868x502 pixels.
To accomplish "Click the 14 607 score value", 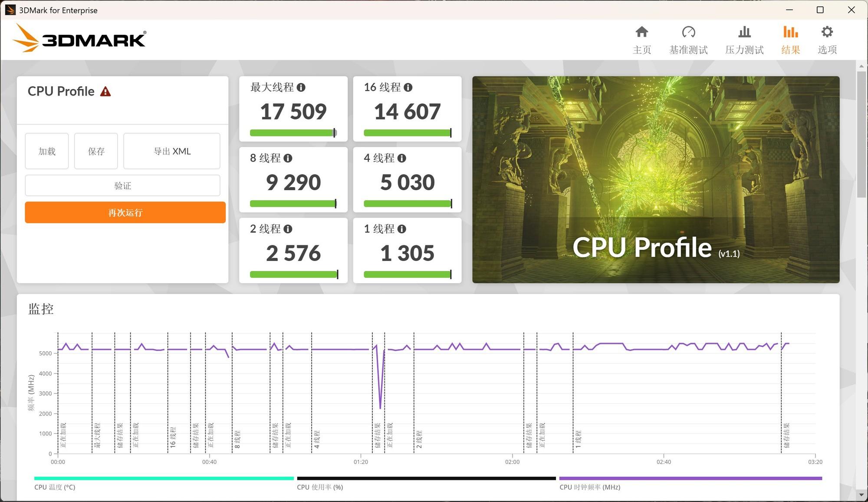I will [408, 112].
